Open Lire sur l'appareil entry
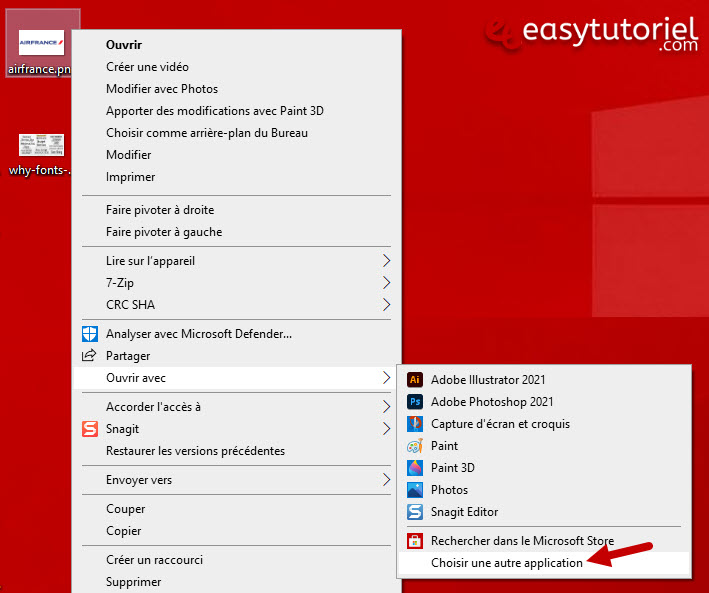The height and width of the screenshot is (593, 709). pyautogui.click(x=236, y=261)
